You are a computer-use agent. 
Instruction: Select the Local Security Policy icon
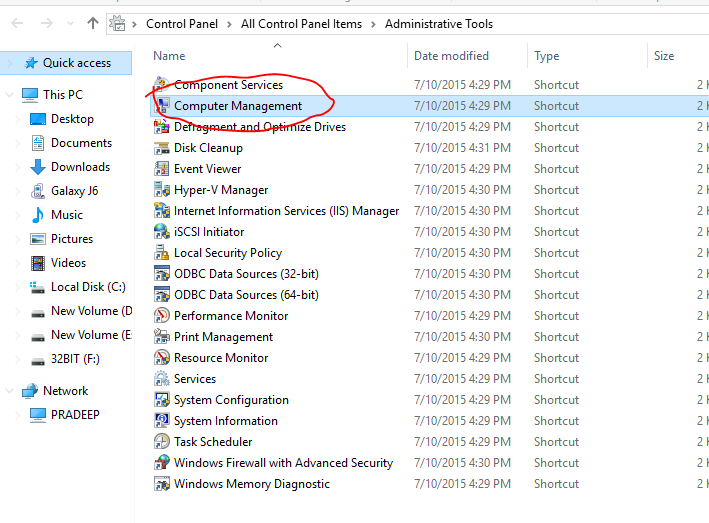[x=161, y=253]
